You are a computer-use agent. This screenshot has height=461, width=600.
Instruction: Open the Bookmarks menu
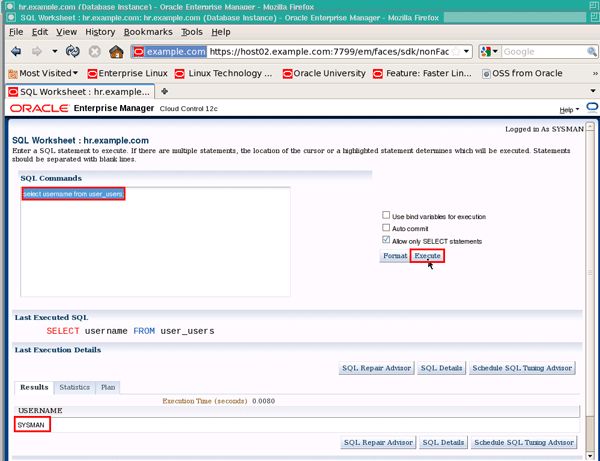point(148,32)
